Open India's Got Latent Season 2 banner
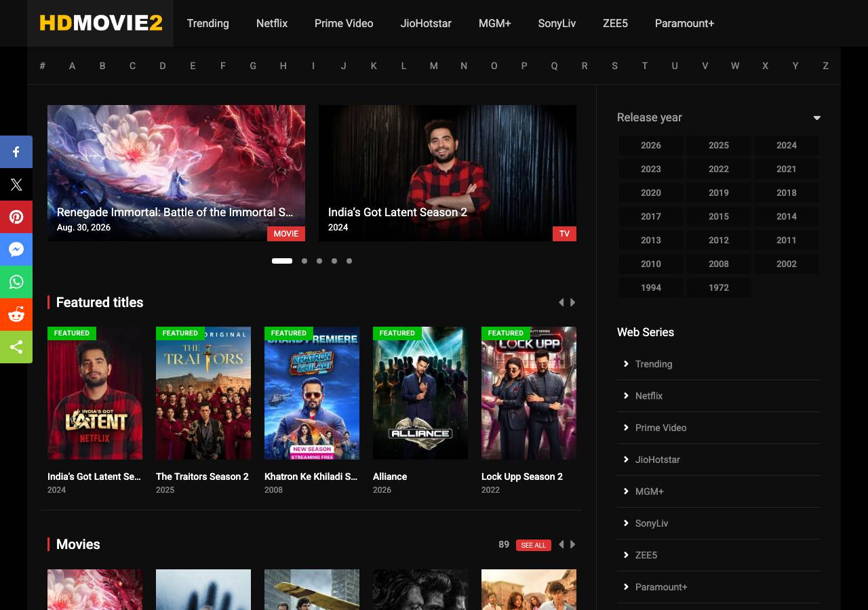Viewport: 868px width, 610px height. pyautogui.click(x=448, y=173)
